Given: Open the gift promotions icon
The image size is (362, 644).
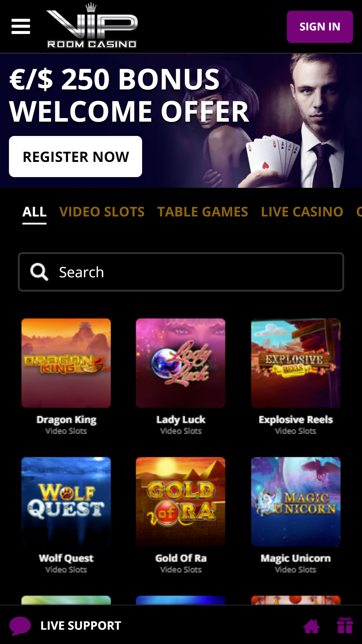Looking at the screenshot, I should click(345, 625).
